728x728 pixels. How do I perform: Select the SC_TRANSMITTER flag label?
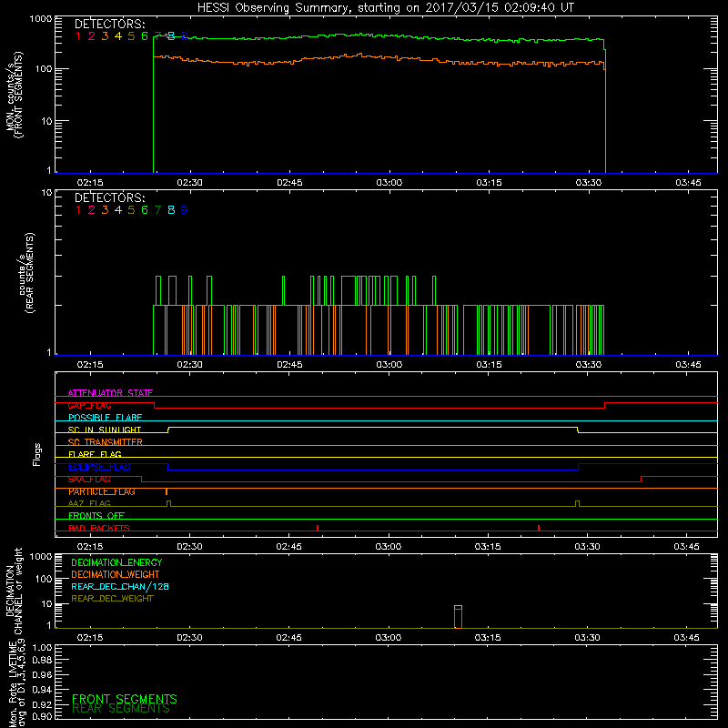point(106,442)
